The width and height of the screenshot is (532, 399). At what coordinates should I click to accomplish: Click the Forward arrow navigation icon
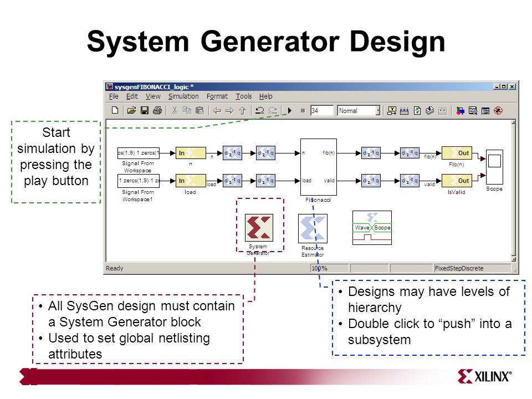pos(229,111)
